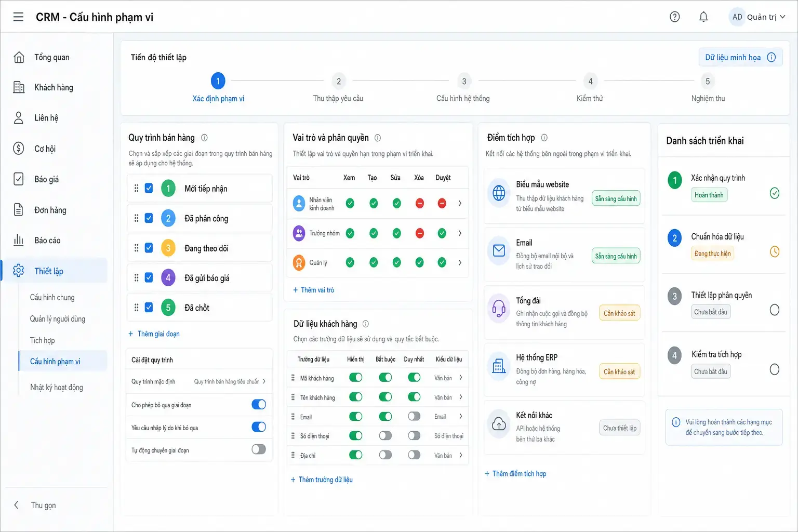798x532 pixels.
Task: Click the Hệ thống ERP building icon
Action: 499,366
